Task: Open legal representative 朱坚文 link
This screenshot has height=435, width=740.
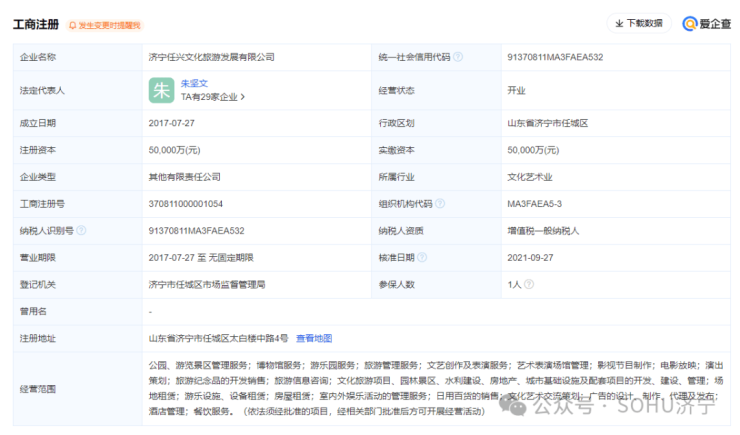Action: point(194,83)
